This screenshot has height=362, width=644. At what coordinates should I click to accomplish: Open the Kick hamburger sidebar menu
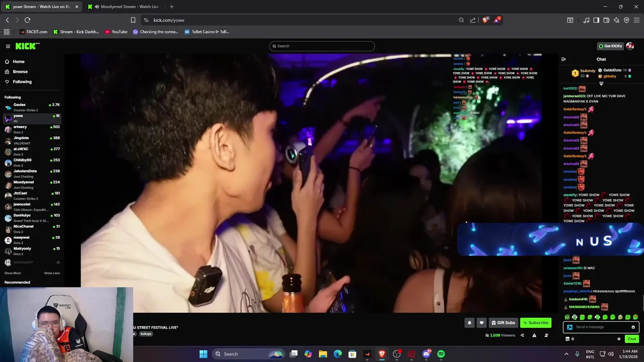point(8,46)
